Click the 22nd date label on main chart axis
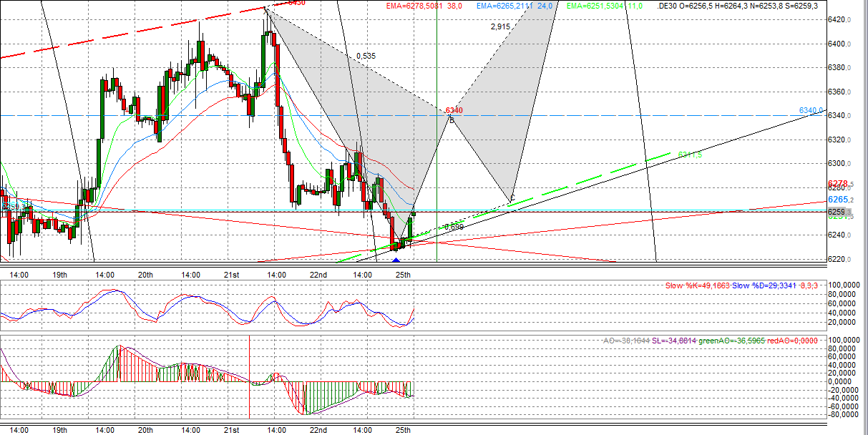Viewport: 868px width, 435px height. pyautogui.click(x=318, y=275)
